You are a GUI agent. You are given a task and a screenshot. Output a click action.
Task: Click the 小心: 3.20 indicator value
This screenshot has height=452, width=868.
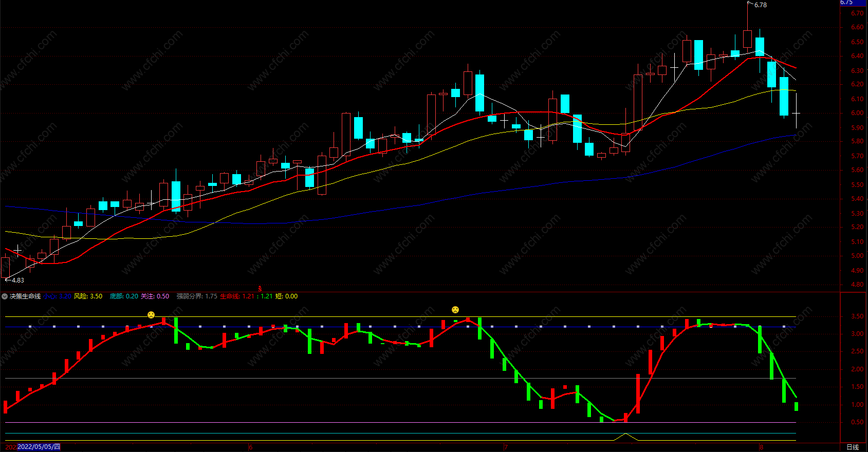pos(57,296)
